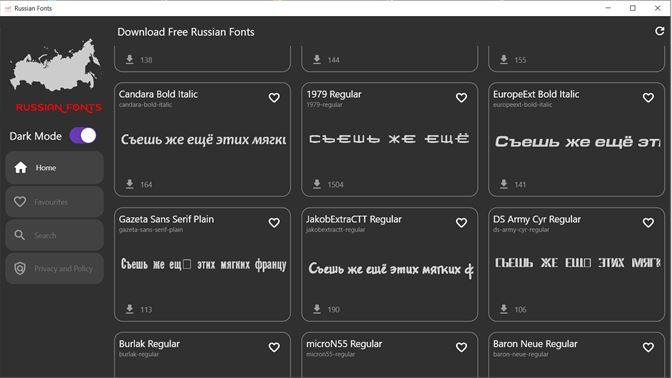Click the download count 1504

pos(336,185)
